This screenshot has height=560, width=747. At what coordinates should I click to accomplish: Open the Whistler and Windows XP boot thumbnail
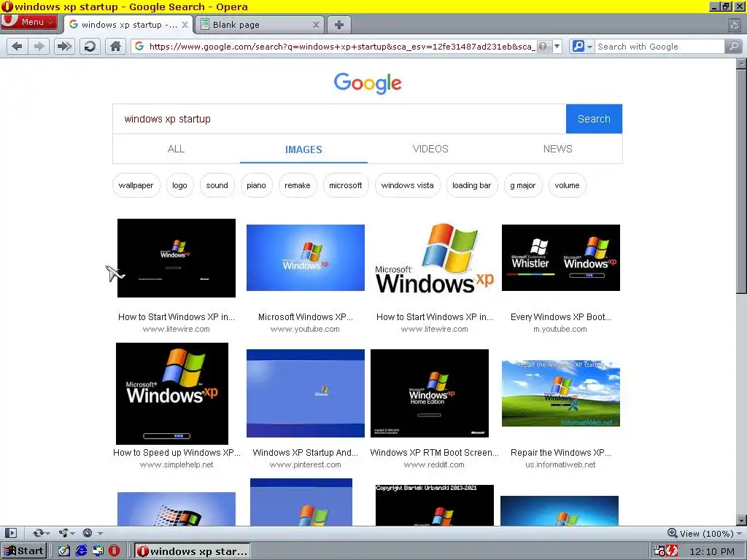pyautogui.click(x=561, y=257)
